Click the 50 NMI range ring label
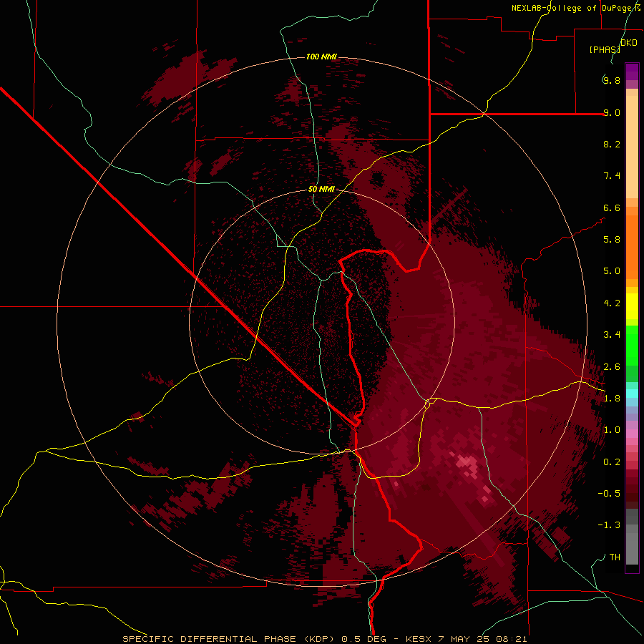The width and height of the screenshot is (644, 644). pyautogui.click(x=321, y=189)
